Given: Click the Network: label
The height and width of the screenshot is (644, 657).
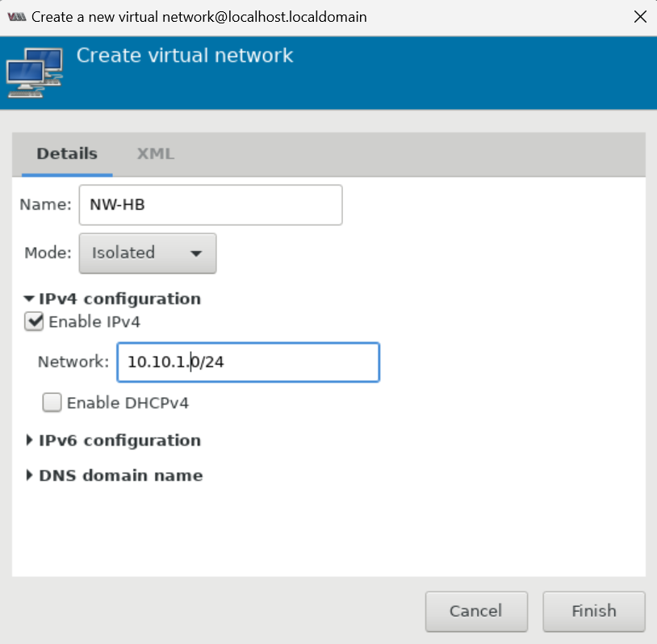Looking at the screenshot, I should [x=73, y=362].
